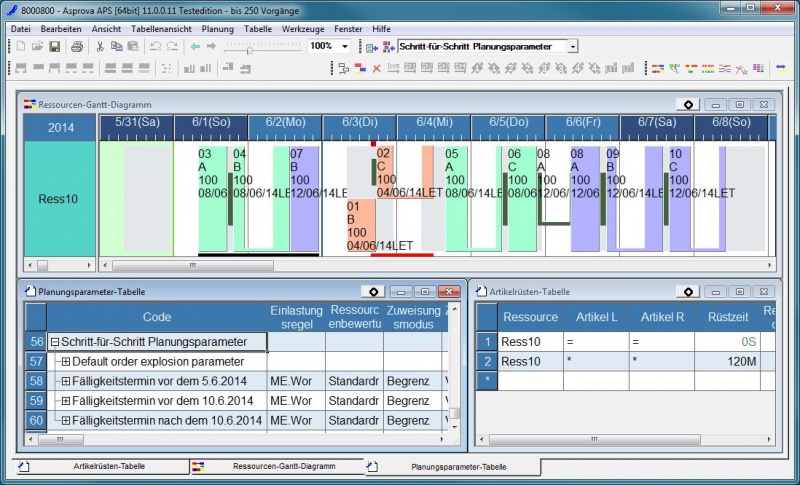The image size is (800, 485).
Task: Expand the Default order explosion parameter row
Action: [x=66, y=361]
